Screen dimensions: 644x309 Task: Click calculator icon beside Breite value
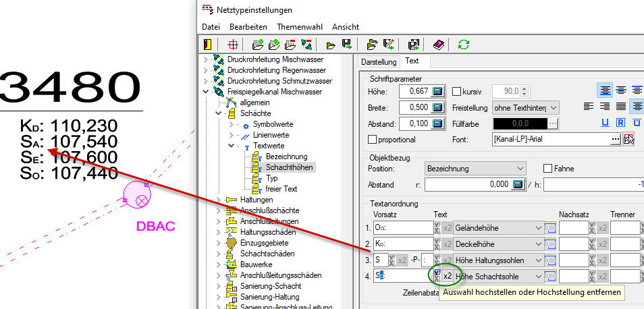(x=437, y=107)
